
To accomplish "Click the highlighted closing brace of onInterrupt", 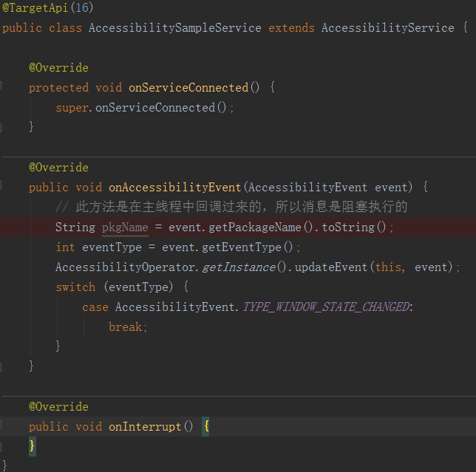I will (x=33, y=447).
